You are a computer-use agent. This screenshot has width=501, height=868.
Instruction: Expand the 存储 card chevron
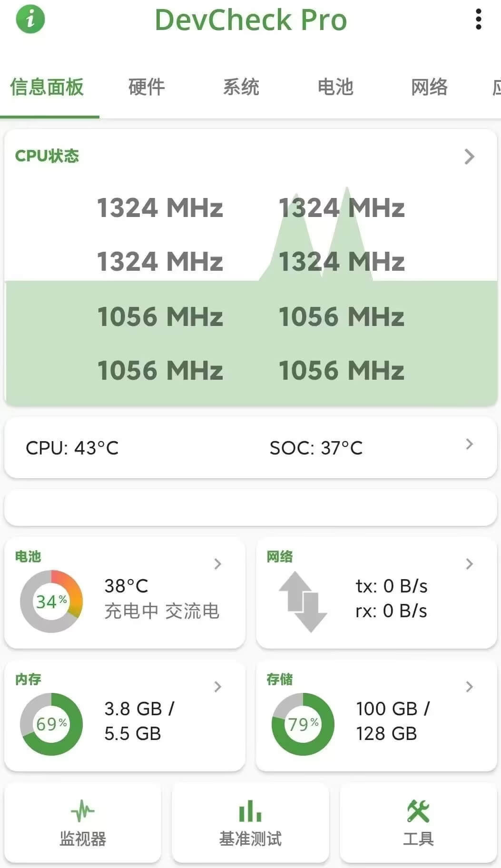pos(469,687)
